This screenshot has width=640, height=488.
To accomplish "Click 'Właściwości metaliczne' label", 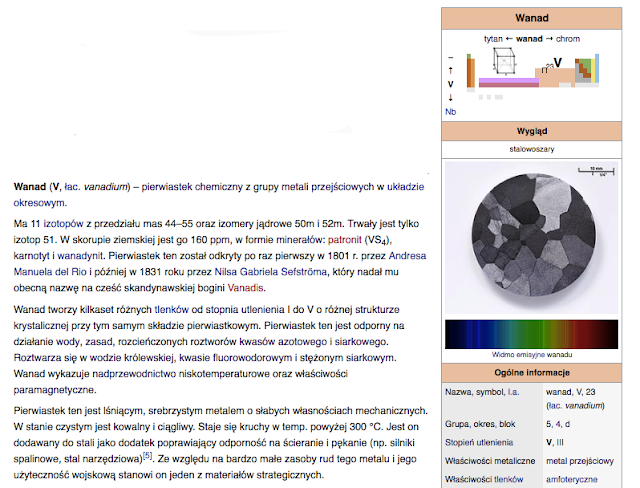I will point(490,461).
